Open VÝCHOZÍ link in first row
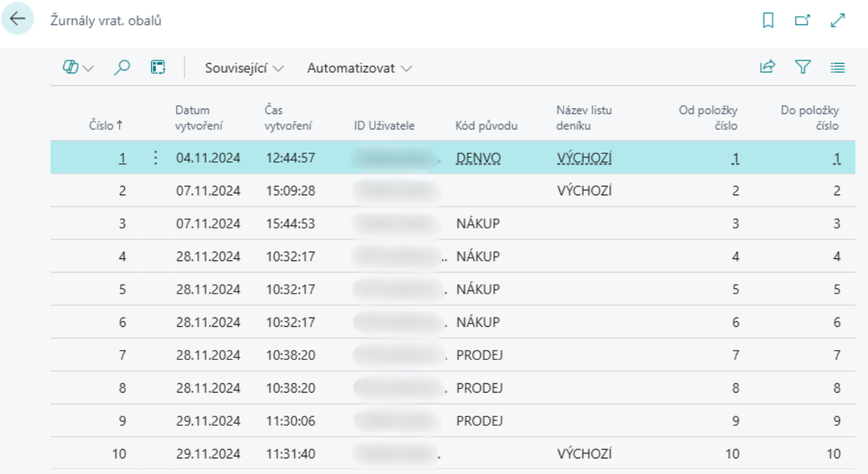Viewport: 868px width, 474px height. (x=585, y=158)
